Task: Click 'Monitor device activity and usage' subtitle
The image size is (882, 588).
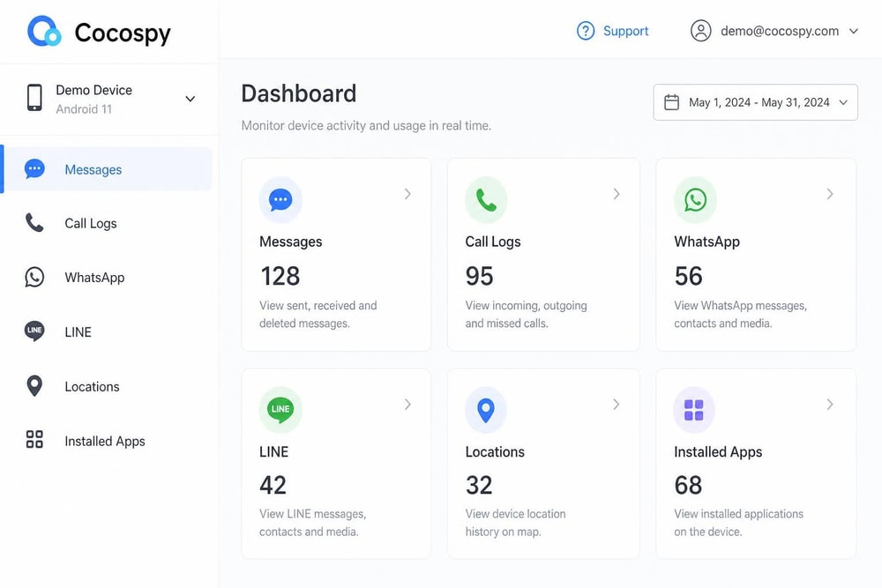Action: 366,125
